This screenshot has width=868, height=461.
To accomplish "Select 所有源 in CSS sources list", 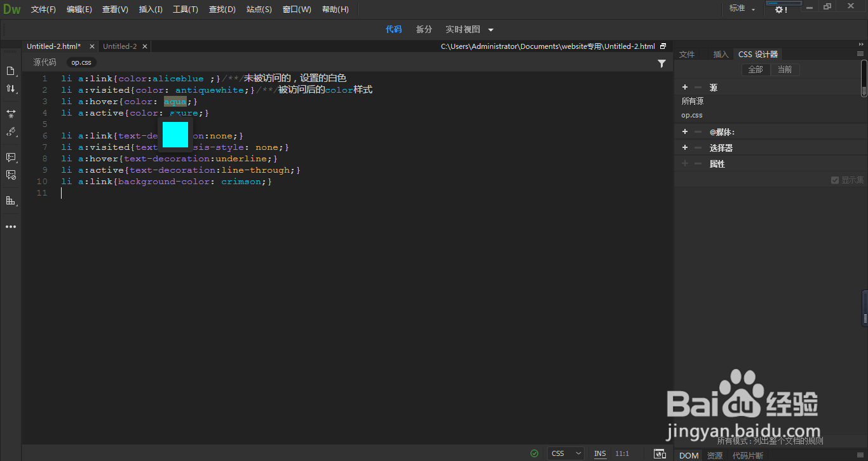I will (693, 101).
